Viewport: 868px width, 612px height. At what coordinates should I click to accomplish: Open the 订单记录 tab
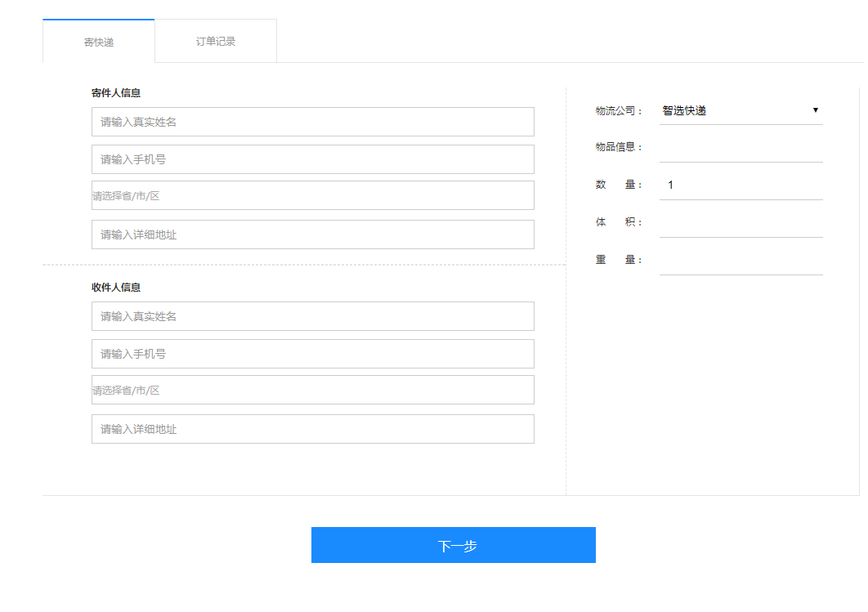[216, 41]
